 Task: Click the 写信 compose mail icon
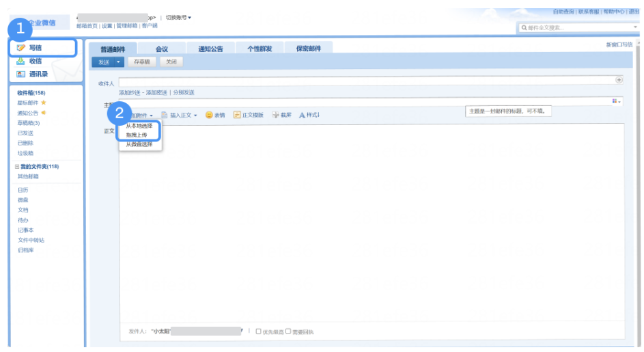click(x=21, y=48)
